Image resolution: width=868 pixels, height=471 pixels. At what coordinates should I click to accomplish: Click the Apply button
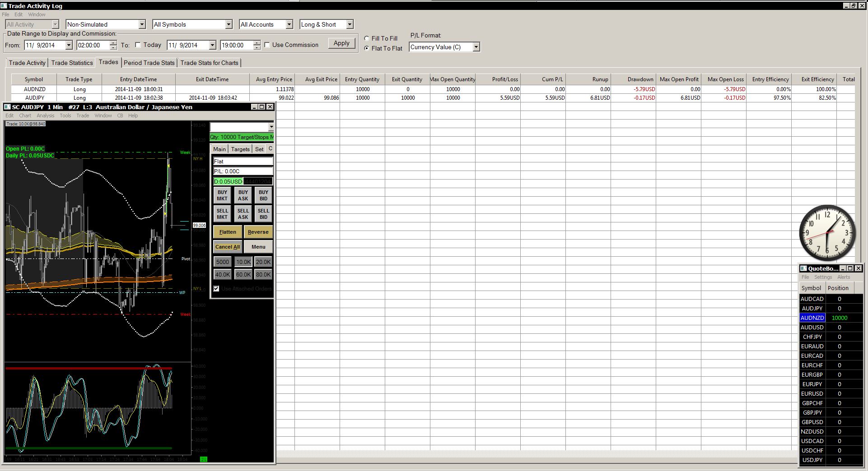click(341, 43)
